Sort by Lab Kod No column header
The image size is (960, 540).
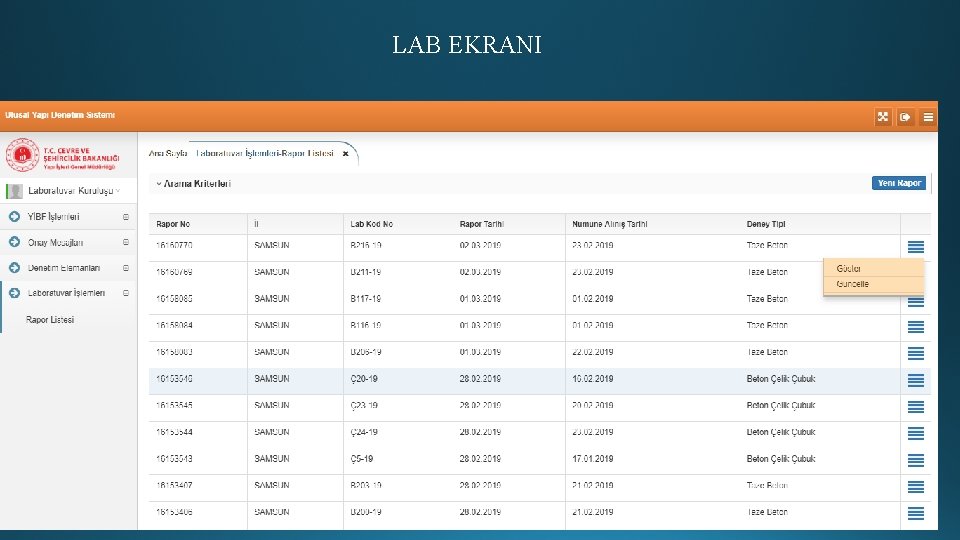(x=372, y=224)
